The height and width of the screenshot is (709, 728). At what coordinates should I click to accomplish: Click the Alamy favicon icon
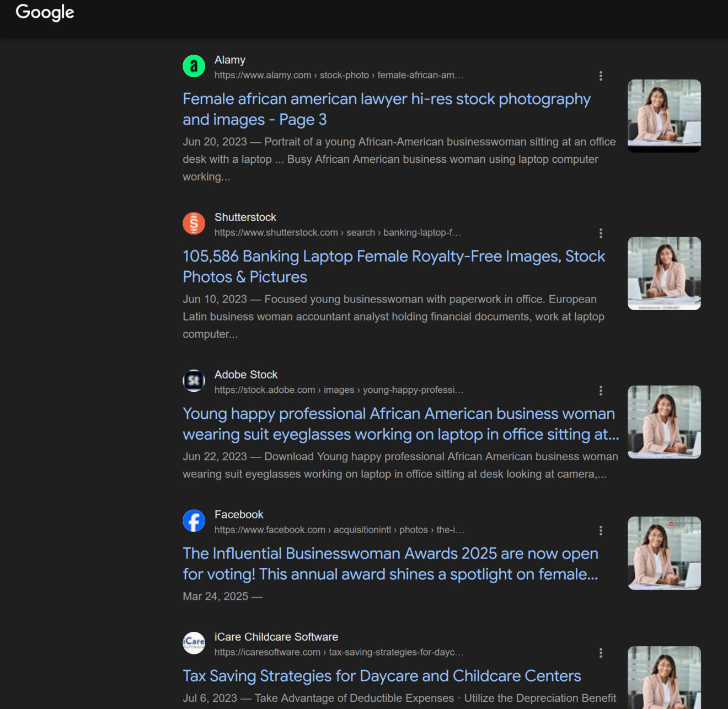194,66
